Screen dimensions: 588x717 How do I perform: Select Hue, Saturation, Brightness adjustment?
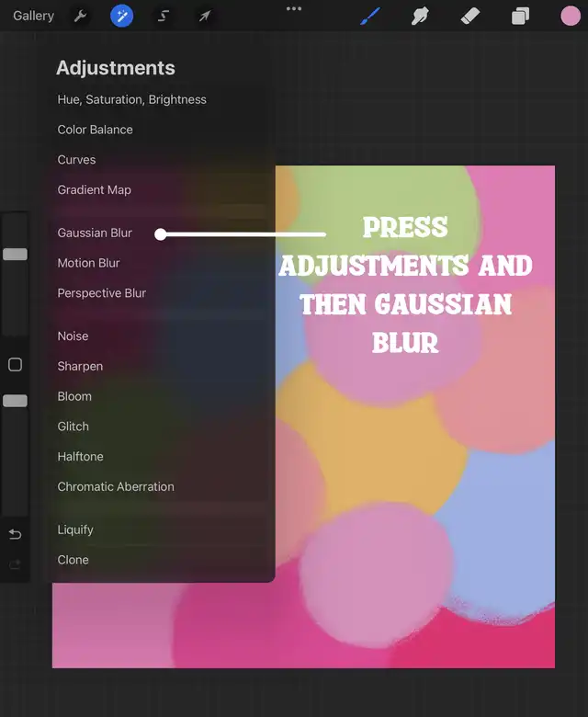(x=131, y=99)
